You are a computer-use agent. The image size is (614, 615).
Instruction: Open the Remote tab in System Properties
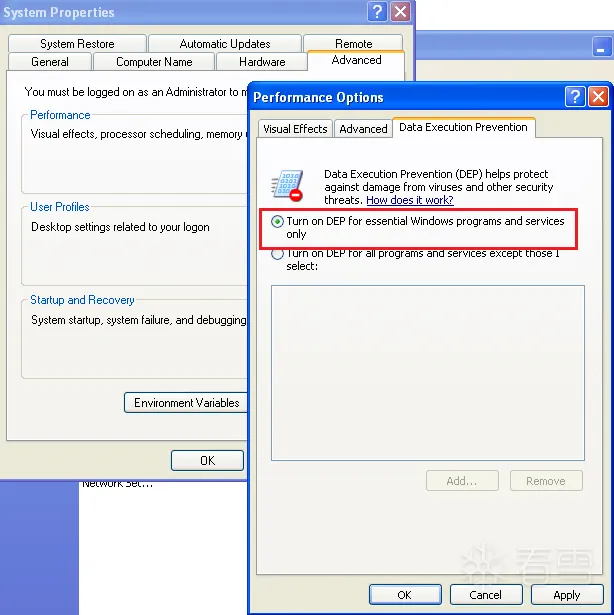pyautogui.click(x=353, y=43)
